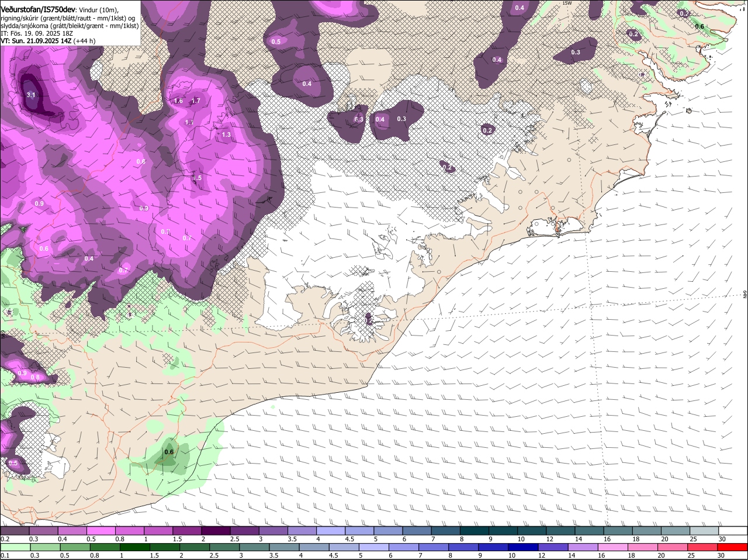Pick upper legend row swatch labeled 1

click(x=158, y=531)
